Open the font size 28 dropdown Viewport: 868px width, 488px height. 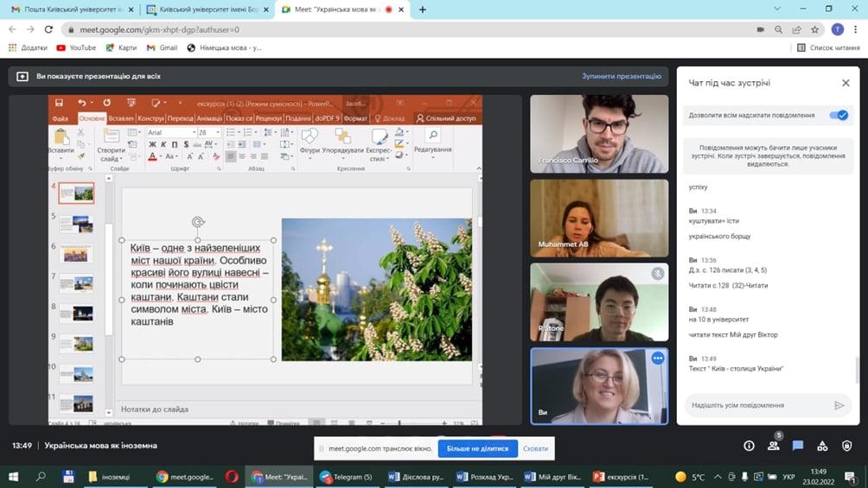[x=217, y=133]
